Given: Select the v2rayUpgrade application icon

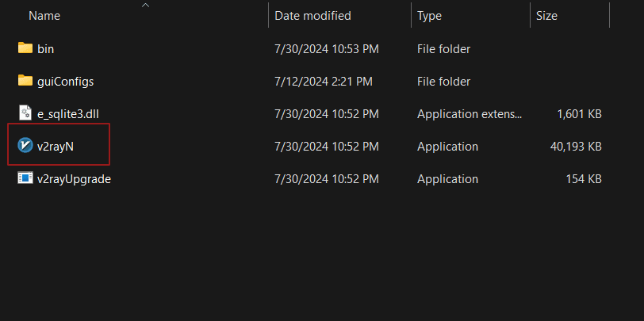Looking at the screenshot, I should tap(25, 178).
